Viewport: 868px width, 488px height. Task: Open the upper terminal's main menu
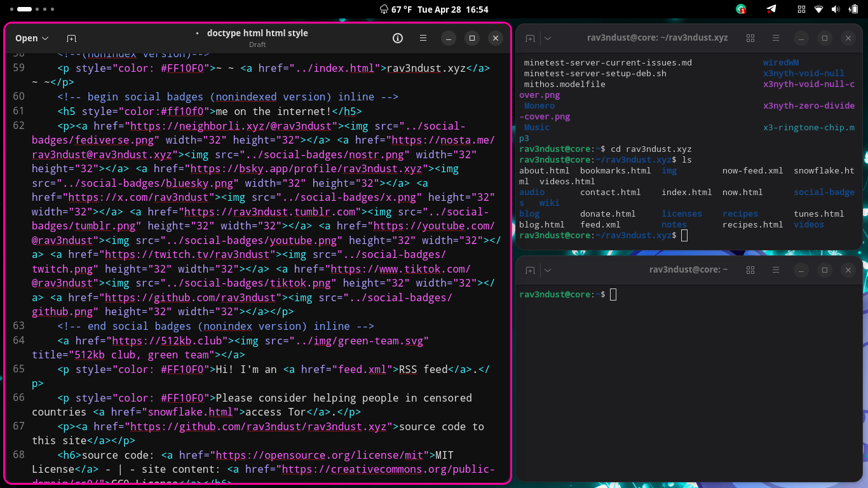pos(775,38)
